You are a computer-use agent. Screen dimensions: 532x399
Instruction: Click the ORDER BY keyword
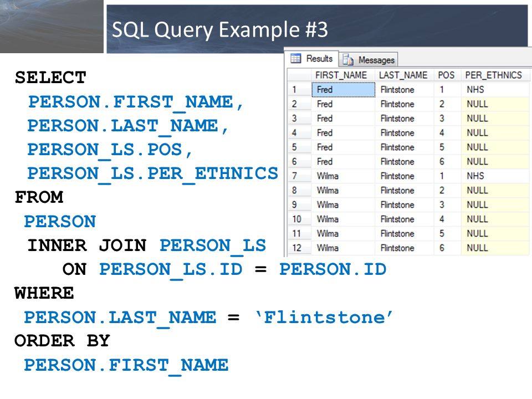point(63,341)
